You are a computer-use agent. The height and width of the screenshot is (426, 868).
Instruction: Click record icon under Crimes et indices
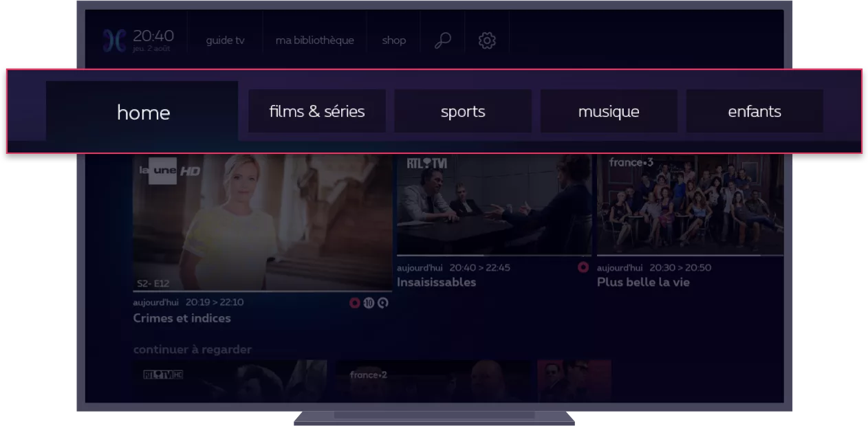[355, 302]
